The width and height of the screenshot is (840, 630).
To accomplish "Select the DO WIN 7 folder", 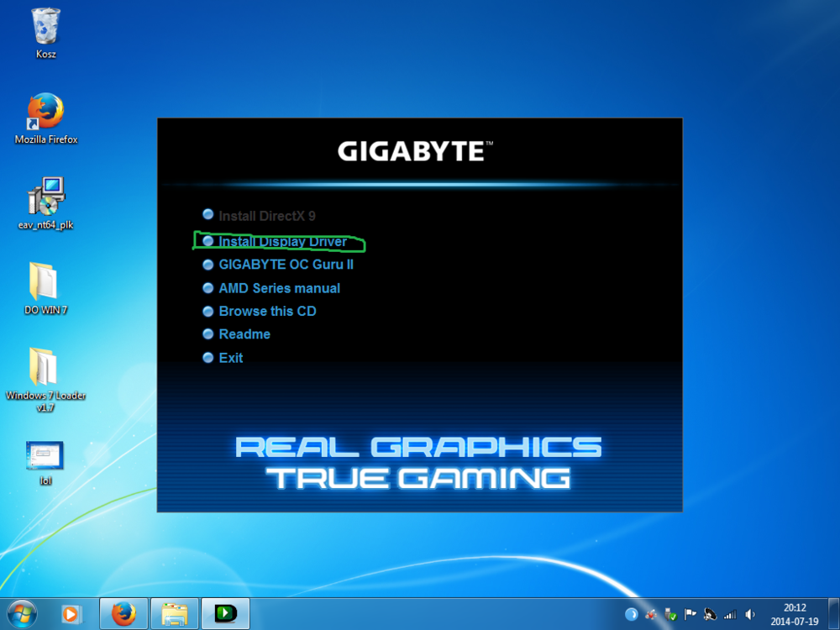I will coord(46,288).
